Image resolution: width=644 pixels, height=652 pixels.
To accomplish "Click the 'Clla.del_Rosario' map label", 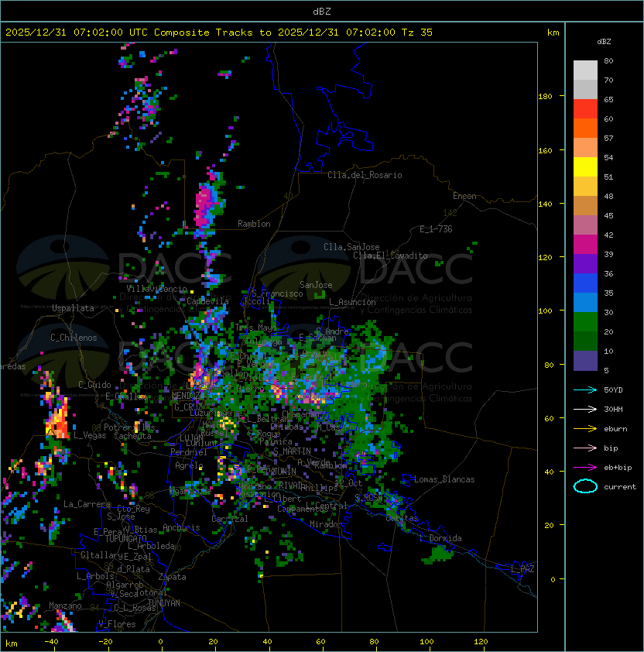I will (365, 175).
